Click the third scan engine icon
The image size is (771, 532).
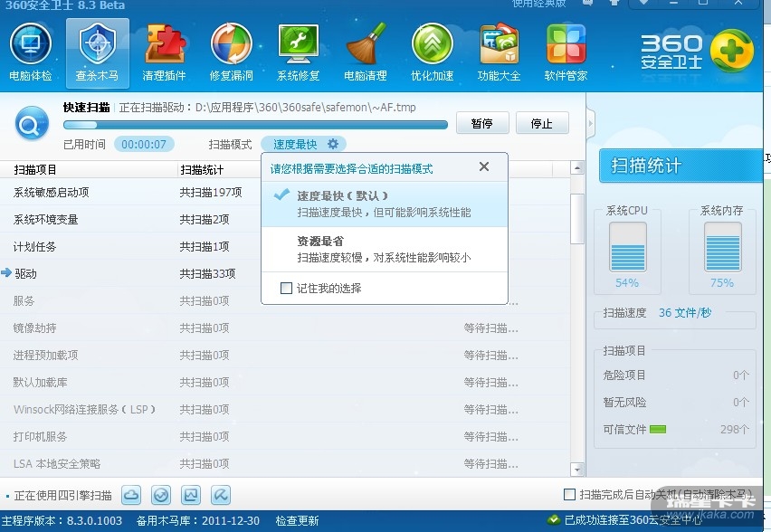(x=191, y=495)
